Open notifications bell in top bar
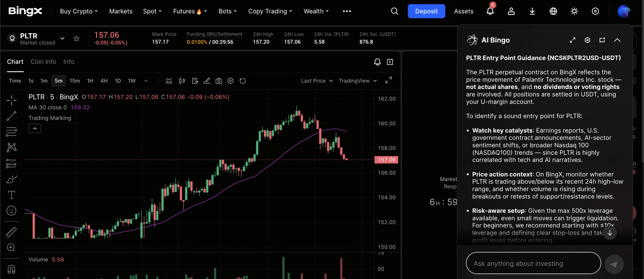Image resolution: width=644 pixels, height=279 pixels. coord(490,11)
